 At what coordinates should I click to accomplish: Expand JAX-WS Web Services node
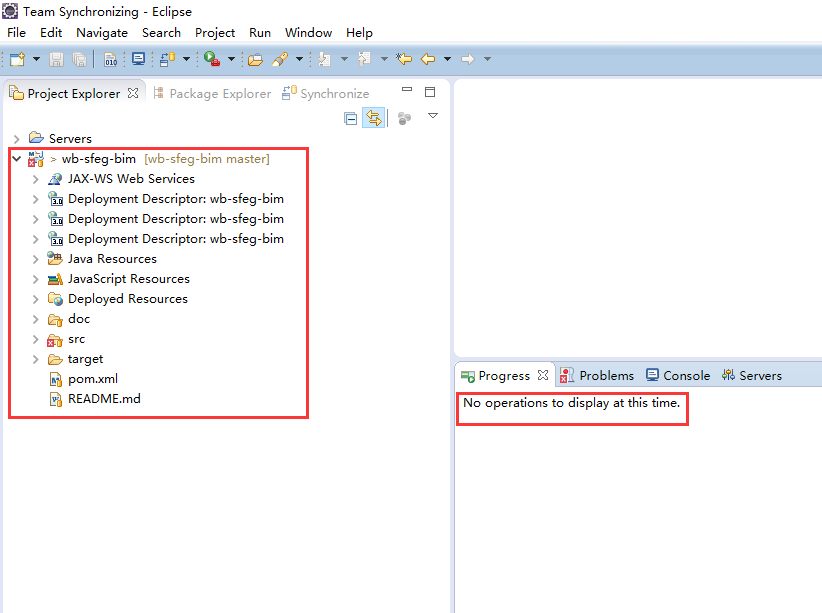click(x=35, y=179)
